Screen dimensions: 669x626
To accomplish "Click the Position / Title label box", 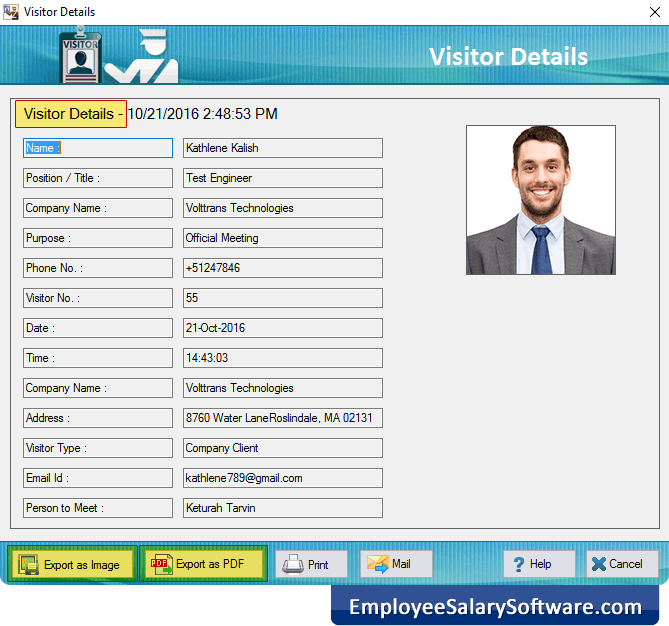I will (x=98, y=178).
